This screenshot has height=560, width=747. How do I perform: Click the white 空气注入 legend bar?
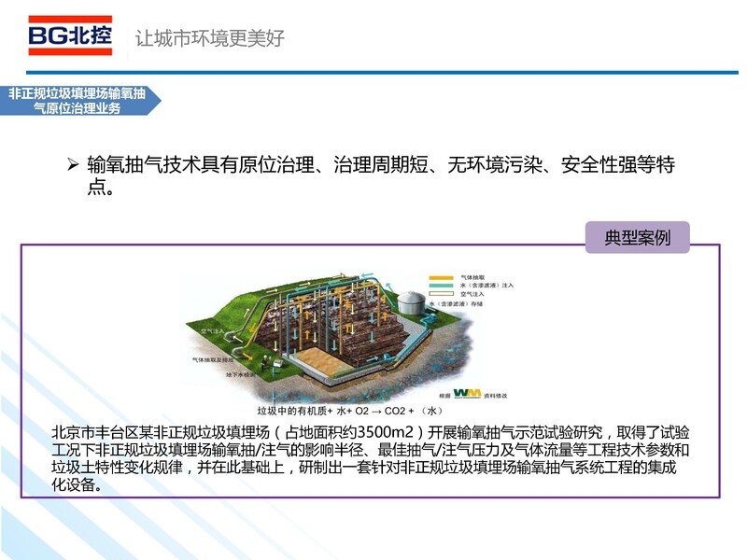(x=441, y=295)
